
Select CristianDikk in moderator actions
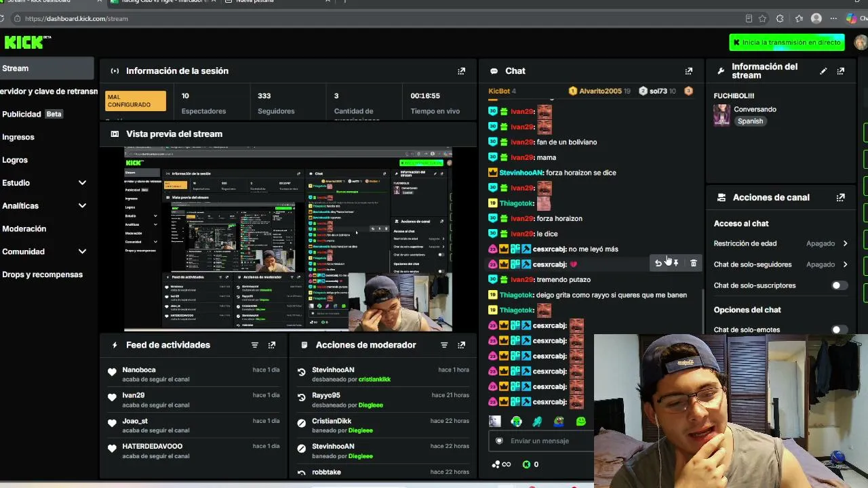(332, 422)
